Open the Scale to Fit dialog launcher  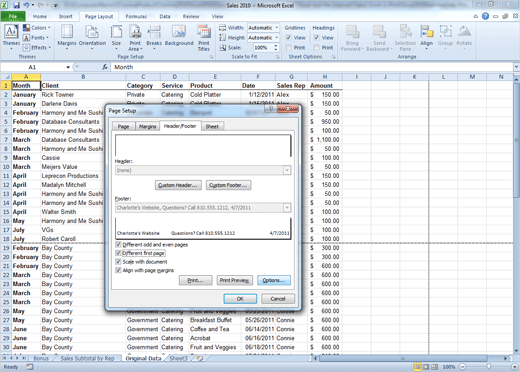tap(278, 57)
